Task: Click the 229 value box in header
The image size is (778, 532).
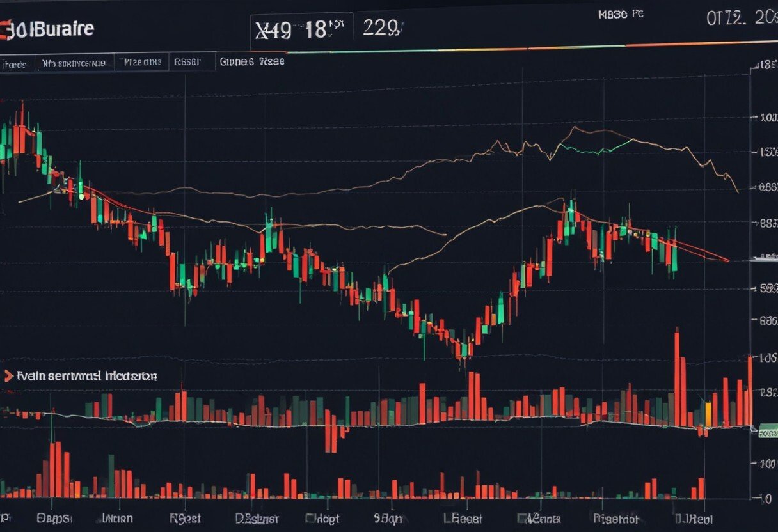Action: coord(382,28)
